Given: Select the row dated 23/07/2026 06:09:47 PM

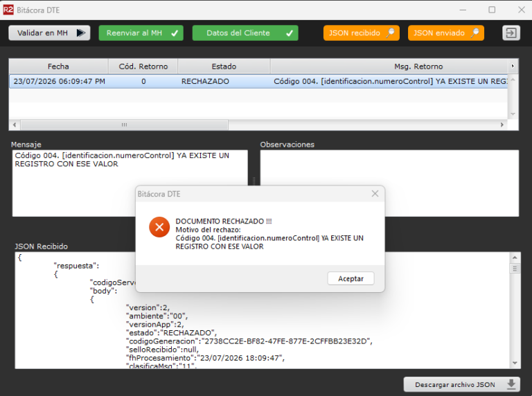Looking at the screenshot, I should click(x=258, y=82).
